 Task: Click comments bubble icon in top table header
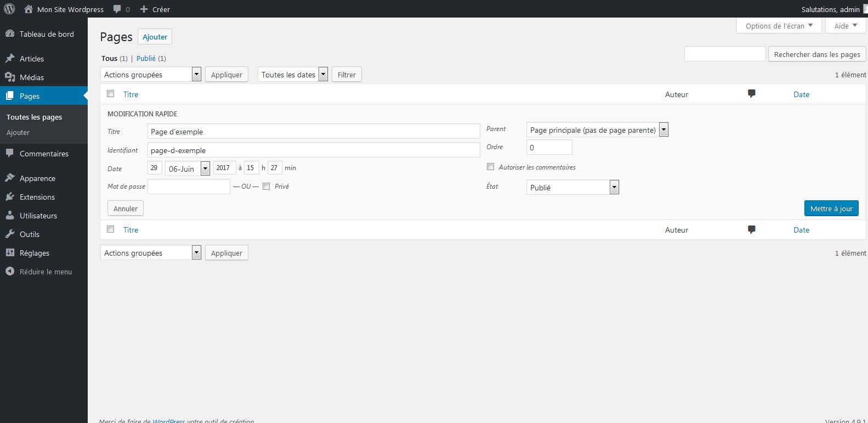tap(752, 94)
